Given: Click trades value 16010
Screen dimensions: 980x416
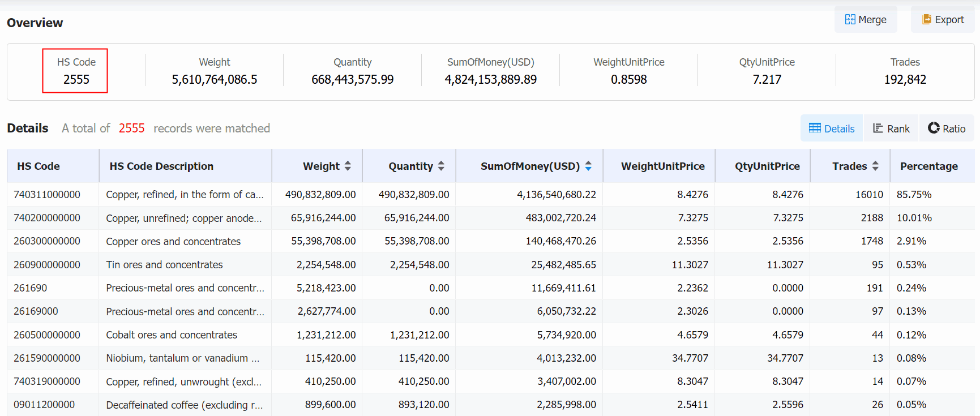Looking at the screenshot, I should pos(869,195).
